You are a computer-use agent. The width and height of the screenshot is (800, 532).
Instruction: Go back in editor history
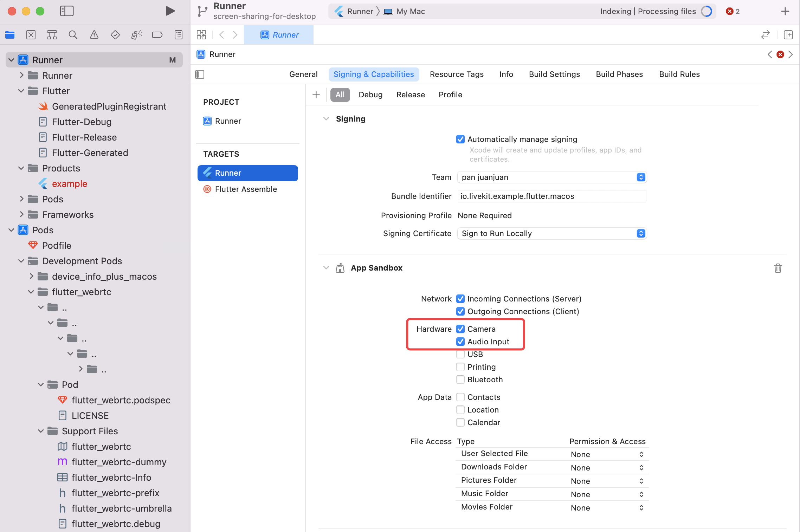tap(221, 35)
